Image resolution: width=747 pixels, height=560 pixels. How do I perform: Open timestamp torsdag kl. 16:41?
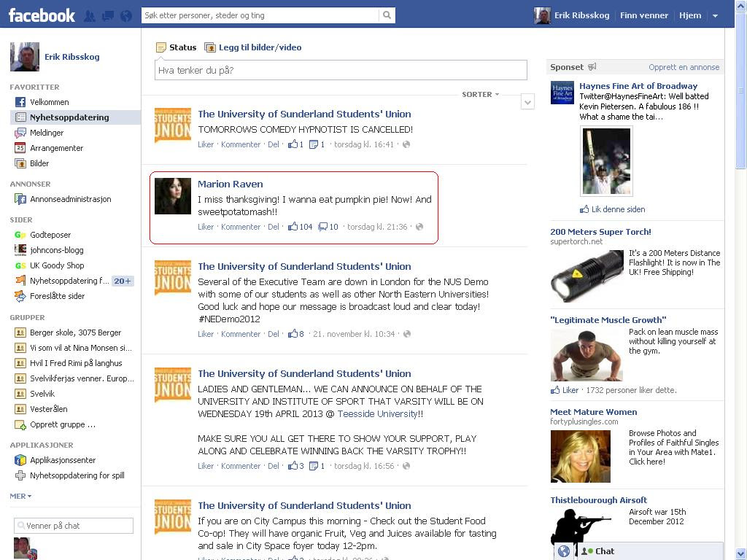pos(364,144)
